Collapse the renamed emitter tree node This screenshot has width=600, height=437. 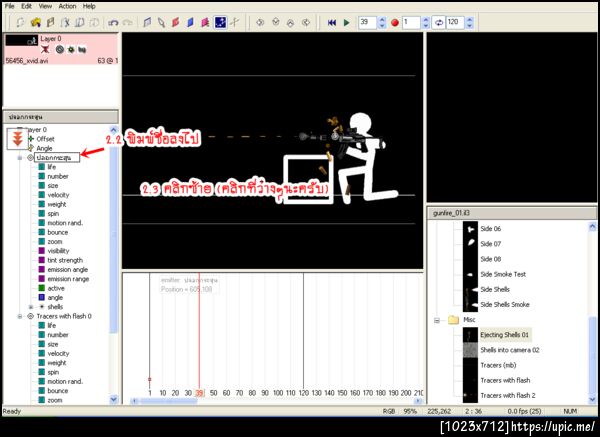20,158
